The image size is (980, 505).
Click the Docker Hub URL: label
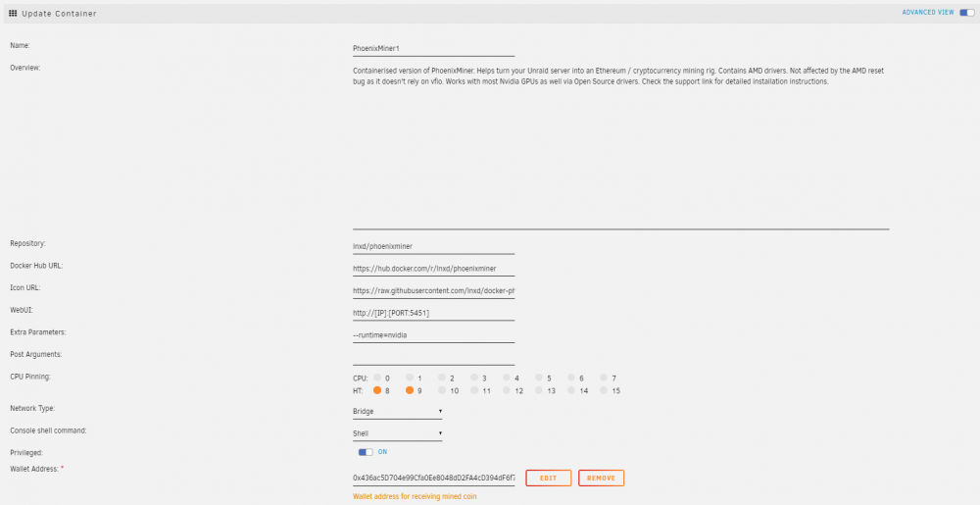pos(36,266)
